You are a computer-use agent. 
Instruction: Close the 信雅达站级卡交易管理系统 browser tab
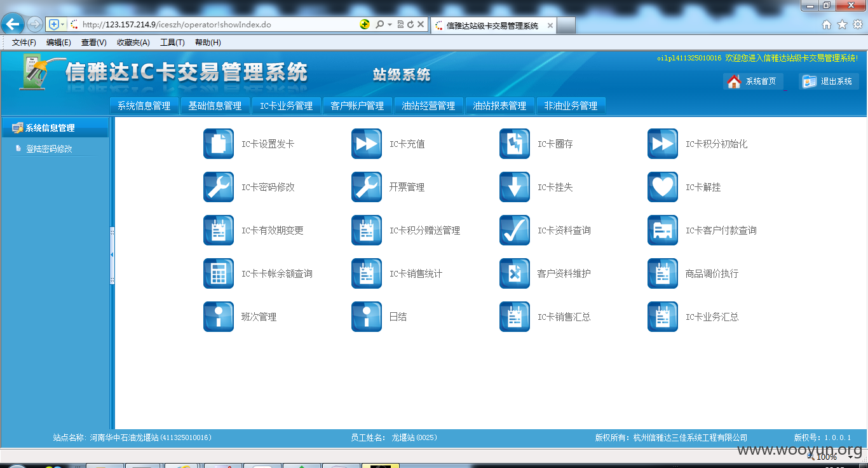click(x=550, y=25)
